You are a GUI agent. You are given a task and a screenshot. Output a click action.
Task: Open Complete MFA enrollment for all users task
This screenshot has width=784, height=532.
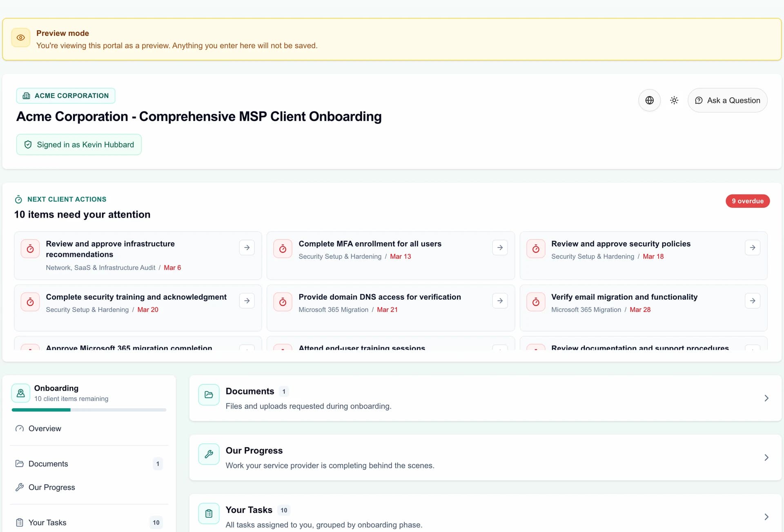click(390, 256)
